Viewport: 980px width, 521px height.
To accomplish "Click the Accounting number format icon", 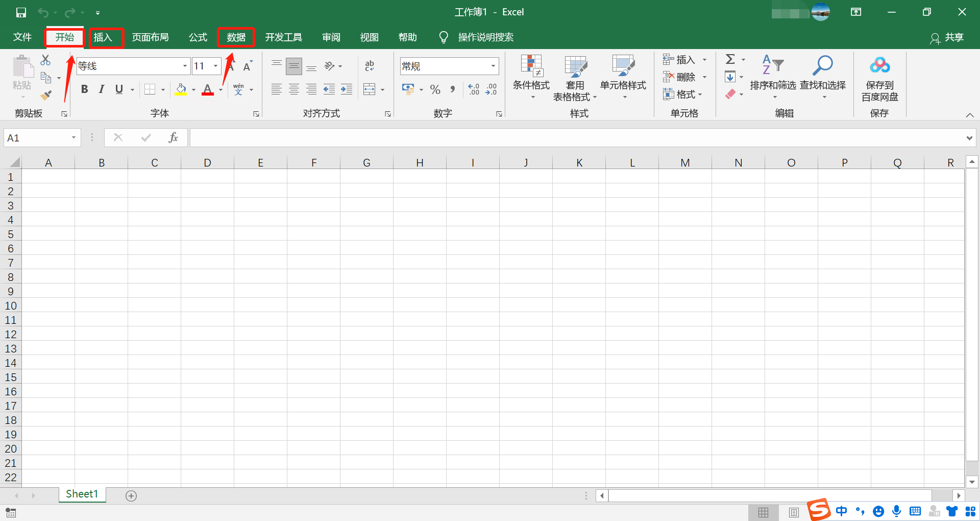I will point(408,89).
